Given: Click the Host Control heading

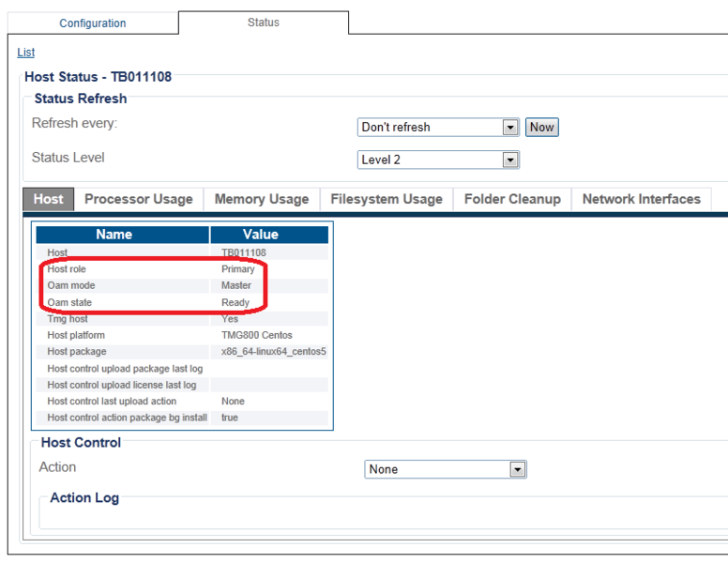Looking at the screenshot, I should [81, 443].
